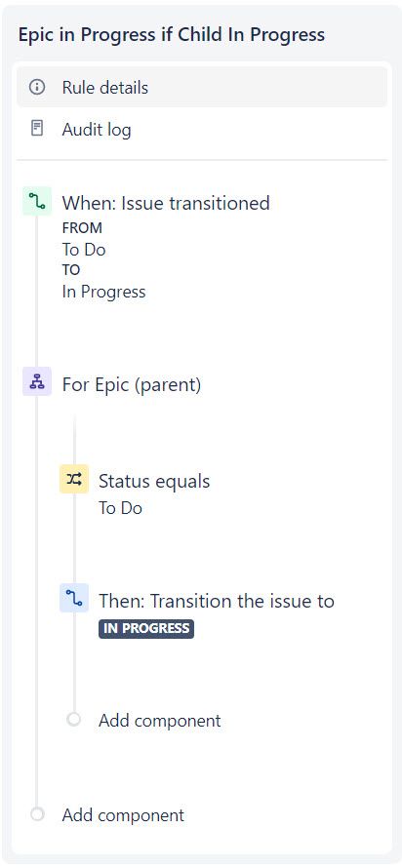Click the Rule details info icon
The image size is (402, 868).
tap(37, 88)
